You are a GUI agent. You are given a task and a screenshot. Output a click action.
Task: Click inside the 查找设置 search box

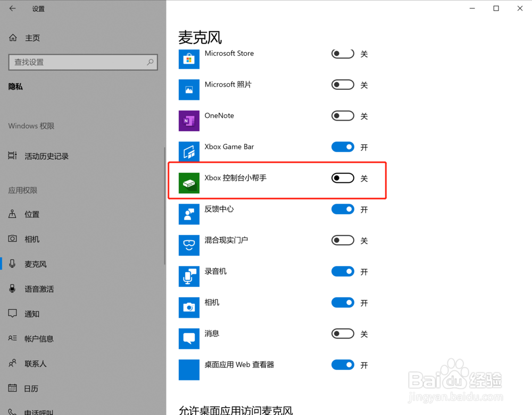pos(82,62)
